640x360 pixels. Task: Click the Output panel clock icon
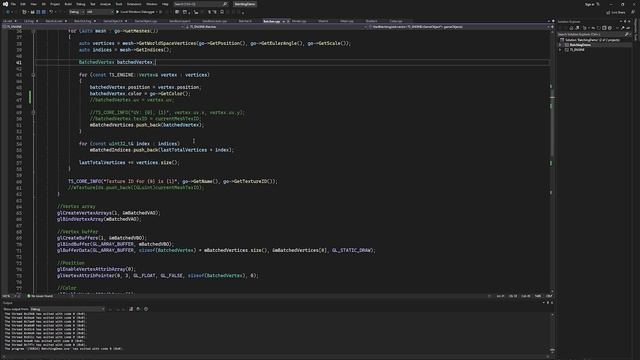point(146,309)
